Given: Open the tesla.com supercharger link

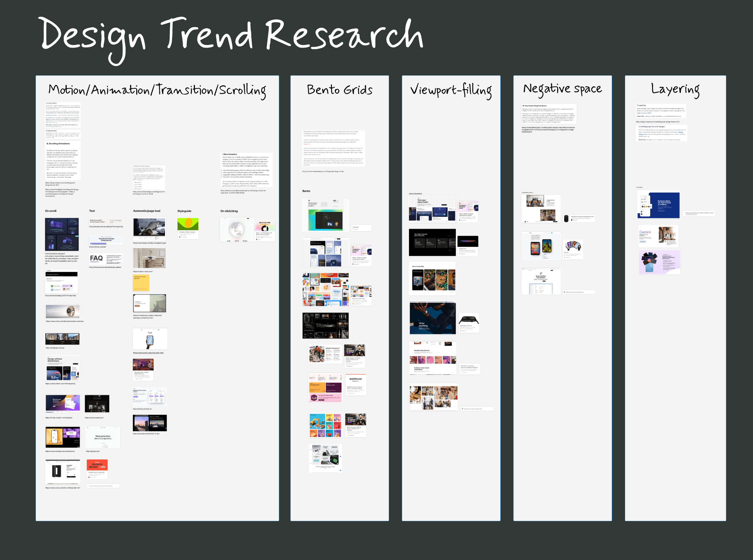Looking at the screenshot, I should pyautogui.click(x=149, y=243).
